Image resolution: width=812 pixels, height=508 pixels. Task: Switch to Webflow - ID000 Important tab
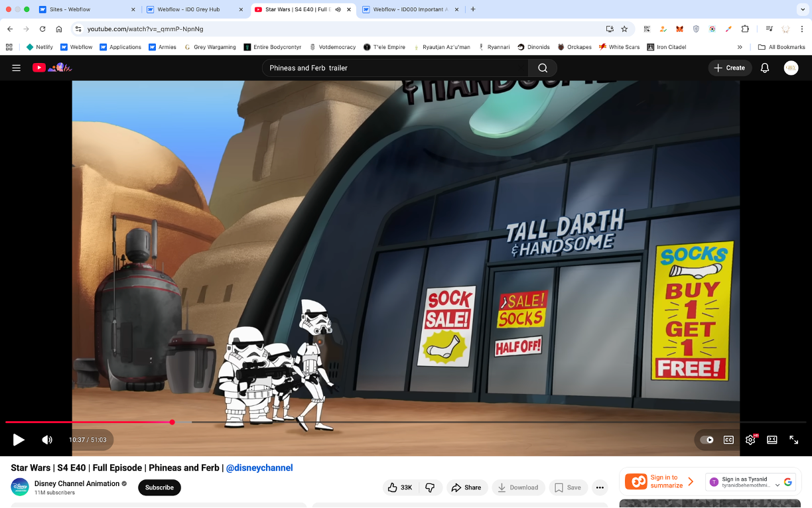tap(410, 9)
